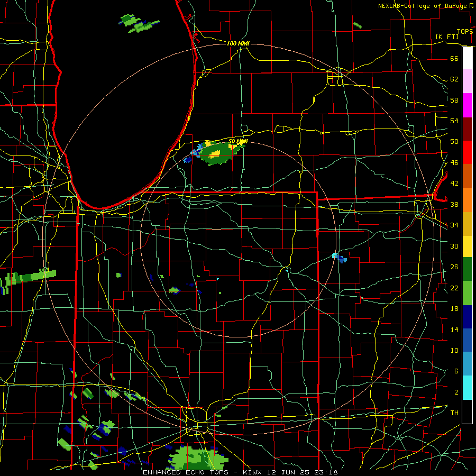Viewport: 476px width, 476px height.
Task: Click the light green legend swatch
Action: [x=467, y=293]
